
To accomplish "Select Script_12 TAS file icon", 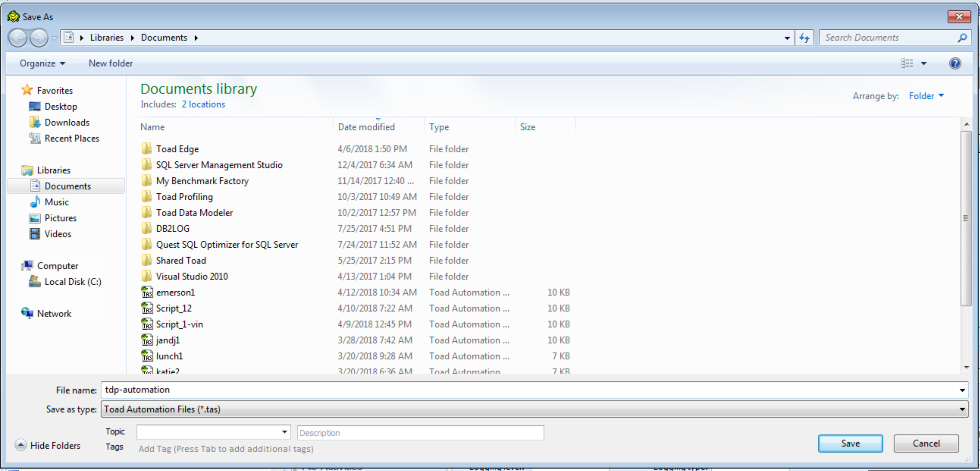I will 147,308.
